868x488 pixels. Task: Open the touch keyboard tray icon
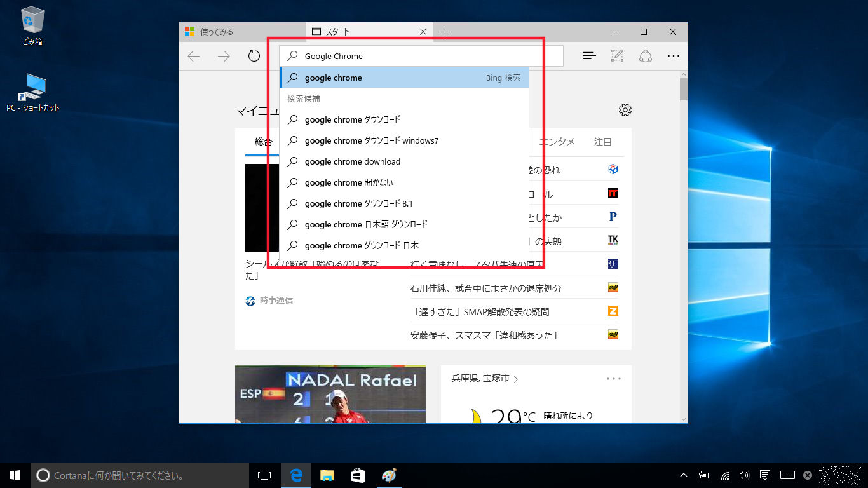[787, 475]
